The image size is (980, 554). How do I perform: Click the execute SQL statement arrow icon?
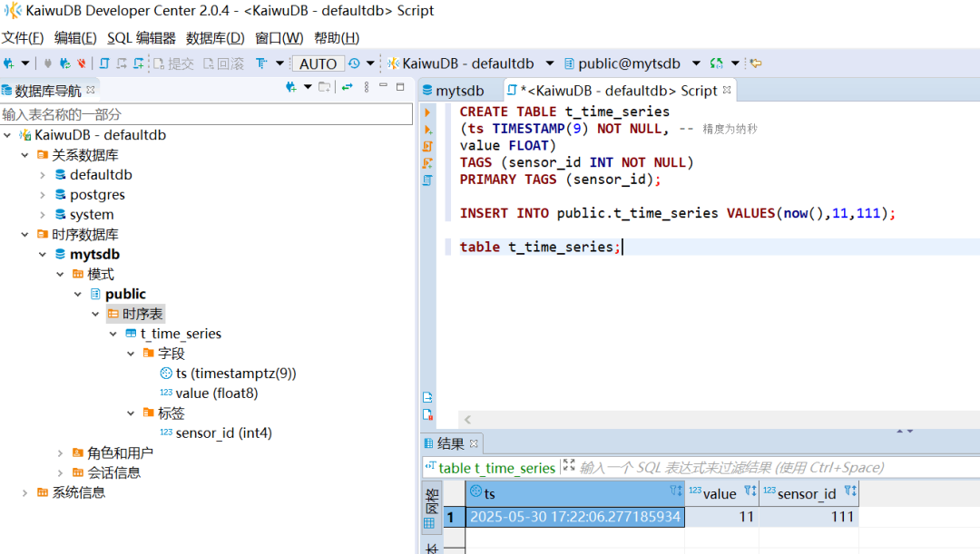coord(428,112)
